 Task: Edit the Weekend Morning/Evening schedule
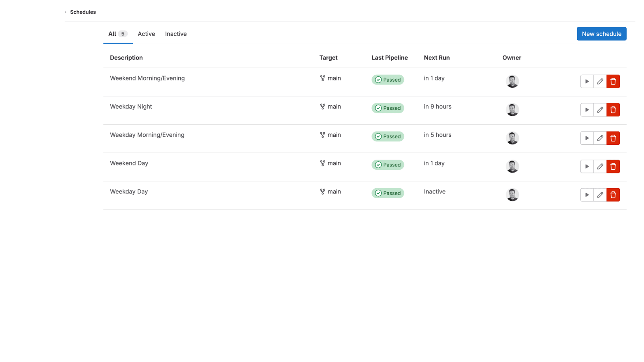(600, 81)
